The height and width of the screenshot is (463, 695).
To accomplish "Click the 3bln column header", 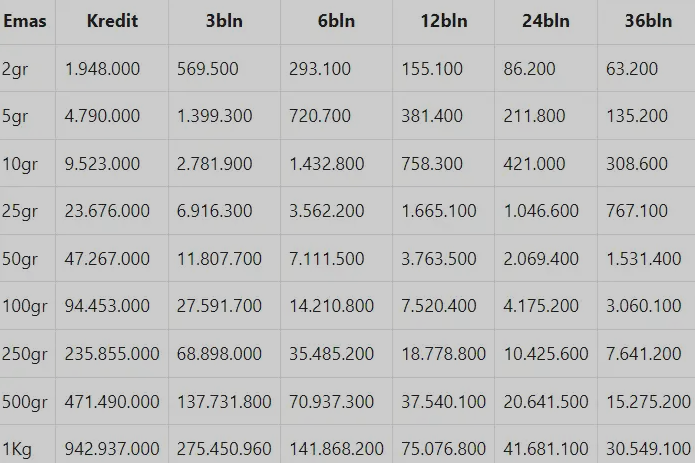I will [224, 21].
